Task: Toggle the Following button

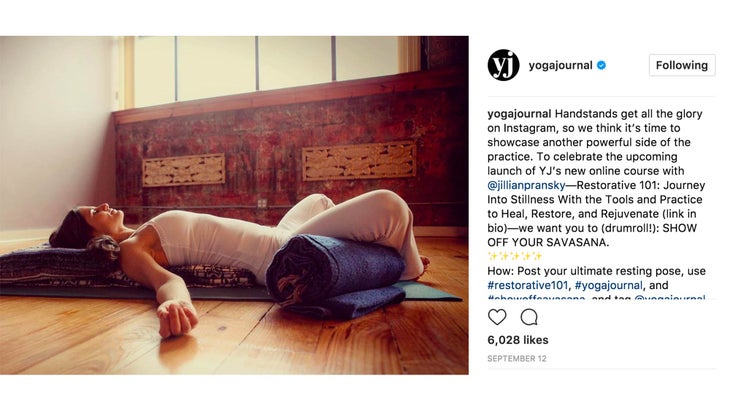Action: pos(682,65)
